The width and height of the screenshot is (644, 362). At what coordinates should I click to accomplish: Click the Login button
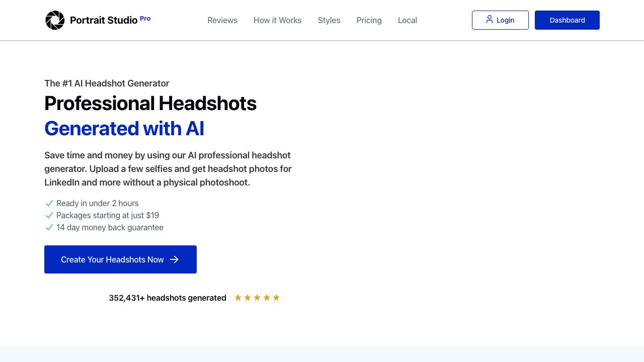(x=500, y=20)
